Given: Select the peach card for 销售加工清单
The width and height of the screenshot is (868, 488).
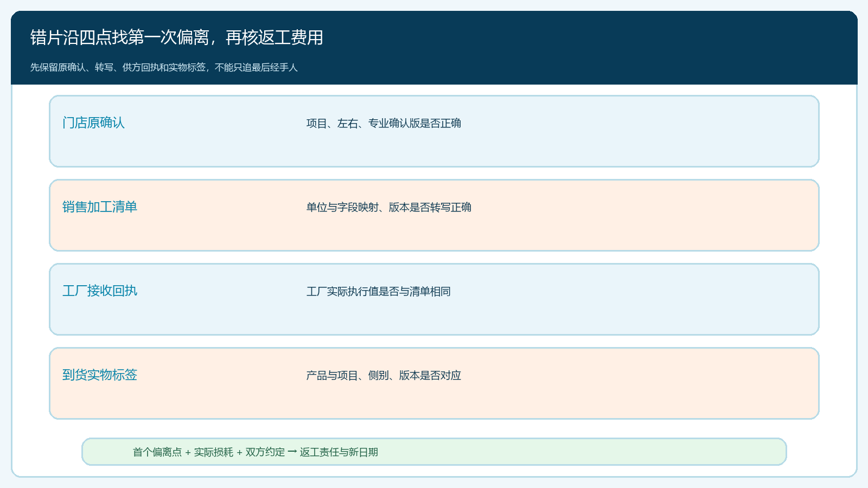Looking at the screenshot, I should tap(434, 215).
